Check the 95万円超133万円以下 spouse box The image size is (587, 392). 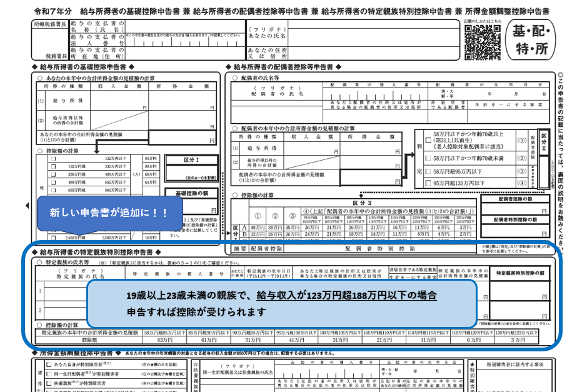pos(428,183)
